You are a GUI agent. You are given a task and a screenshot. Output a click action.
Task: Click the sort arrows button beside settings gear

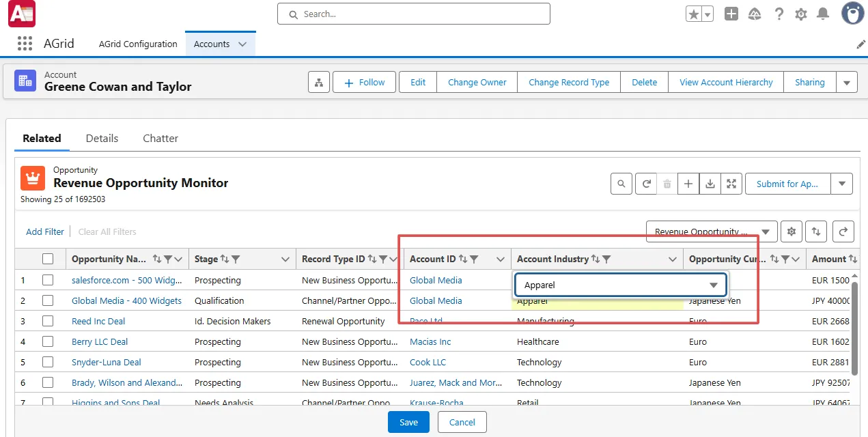[816, 231]
